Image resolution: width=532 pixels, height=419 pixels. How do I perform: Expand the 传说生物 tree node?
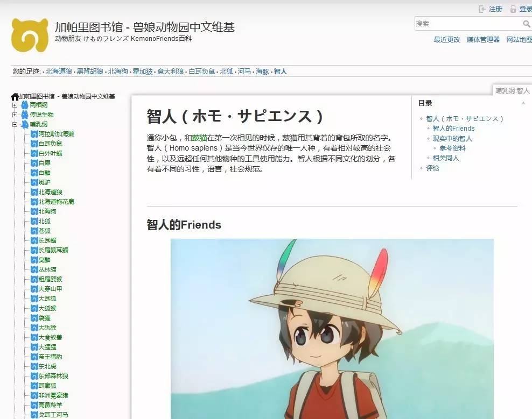pyautogui.click(x=15, y=115)
